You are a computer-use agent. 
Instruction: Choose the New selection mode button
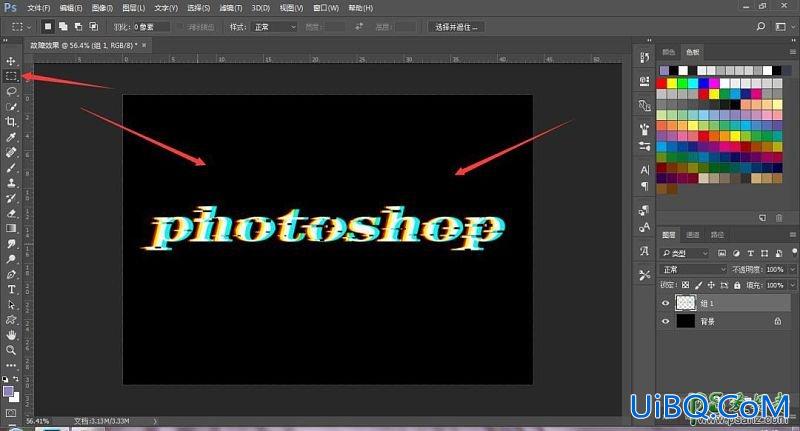47,27
